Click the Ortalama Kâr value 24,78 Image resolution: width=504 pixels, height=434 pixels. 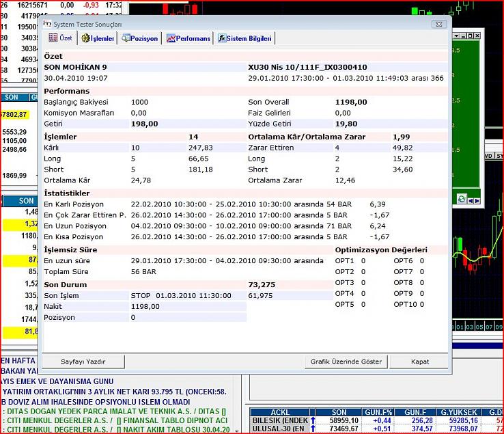[x=141, y=180]
